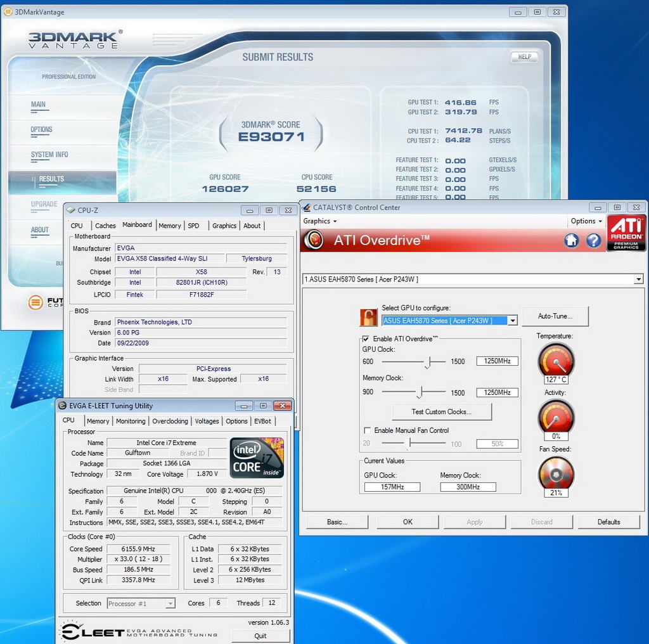
Task: Click the Catalyst Control Center title icon
Action: coord(306,207)
